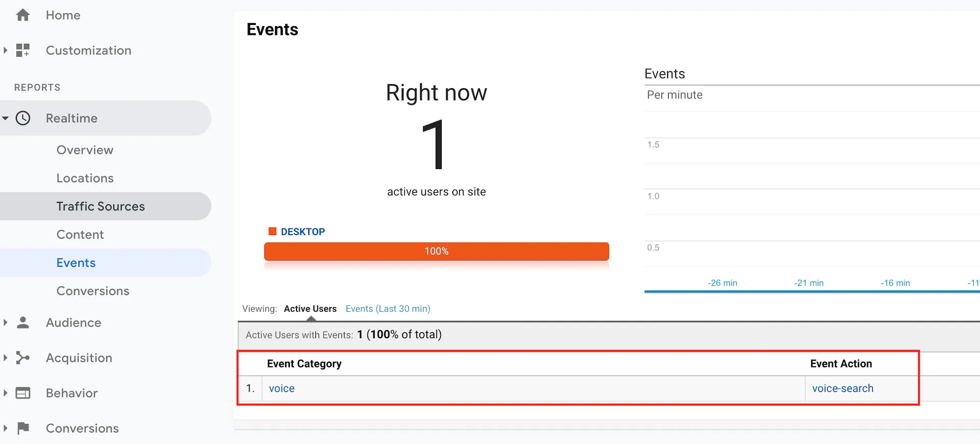Select the Active Users viewing tab

point(310,309)
